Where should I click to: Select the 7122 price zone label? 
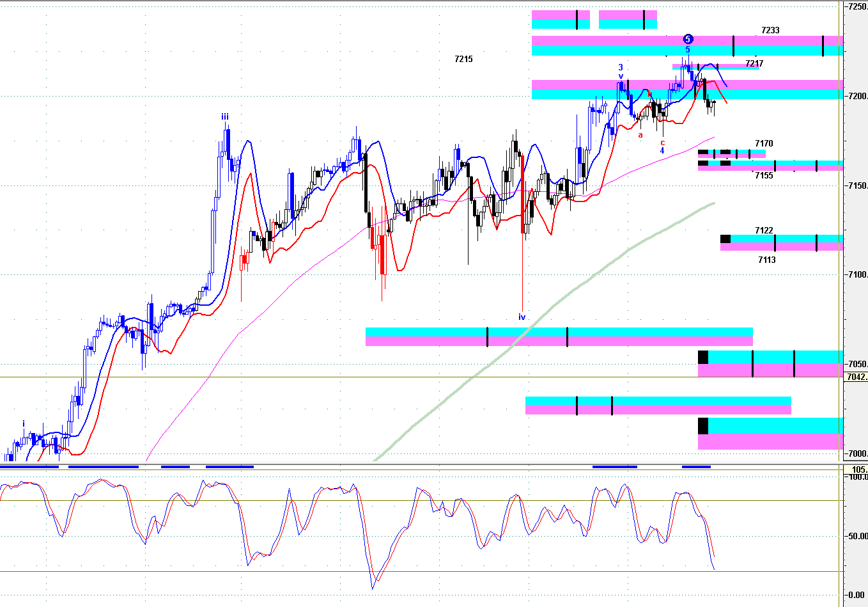click(764, 230)
